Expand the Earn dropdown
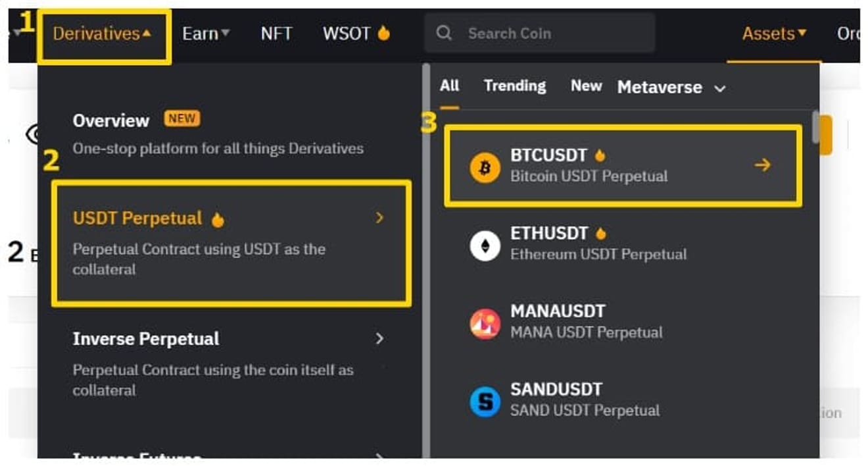Screen dimensions: 868x466 coord(206,34)
